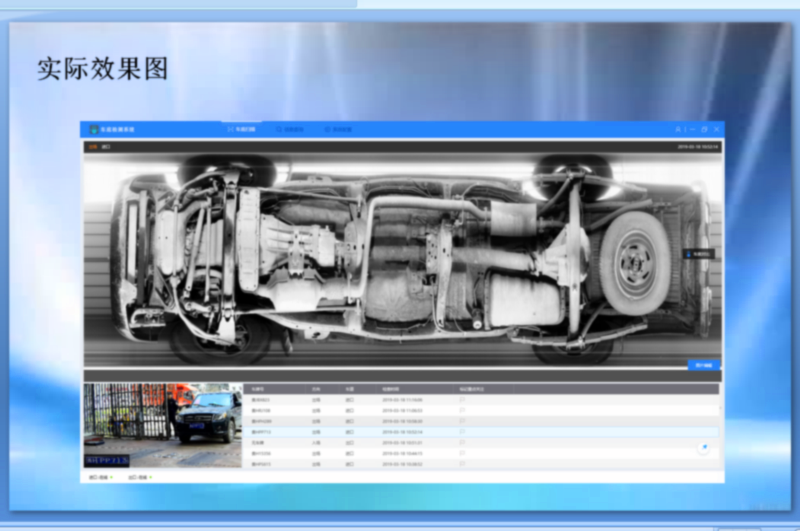Screen dimensions: 800x531
Task: Click the vehicle inspection app logo icon
Action: coord(94,130)
